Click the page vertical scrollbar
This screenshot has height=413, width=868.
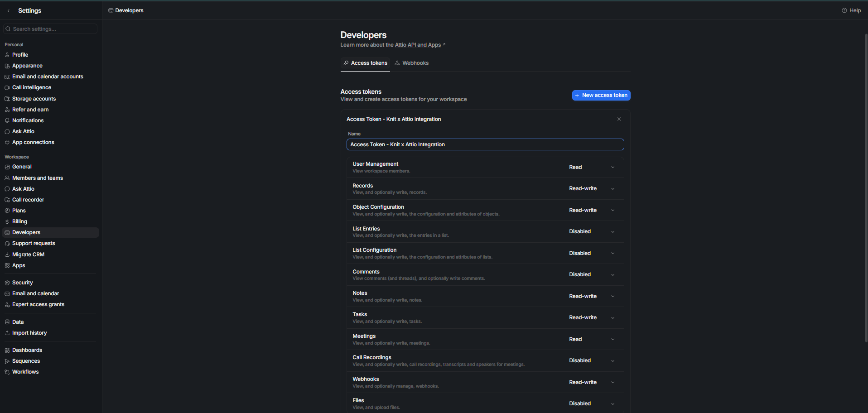pyautogui.click(x=866, y=187)
